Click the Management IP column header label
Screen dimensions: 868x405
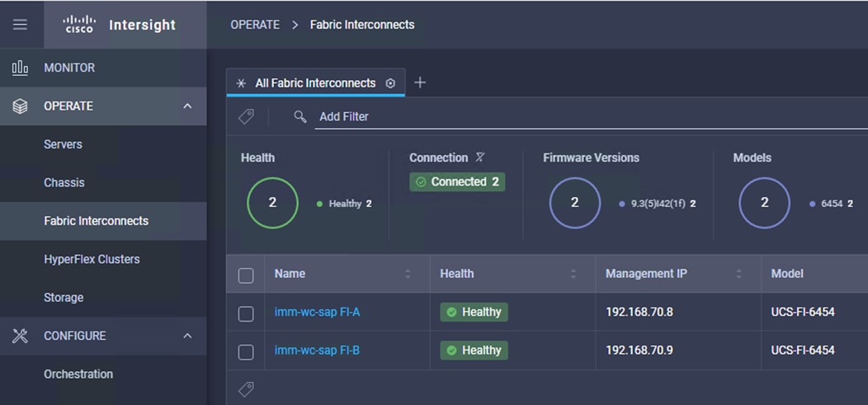coord(646,274)
